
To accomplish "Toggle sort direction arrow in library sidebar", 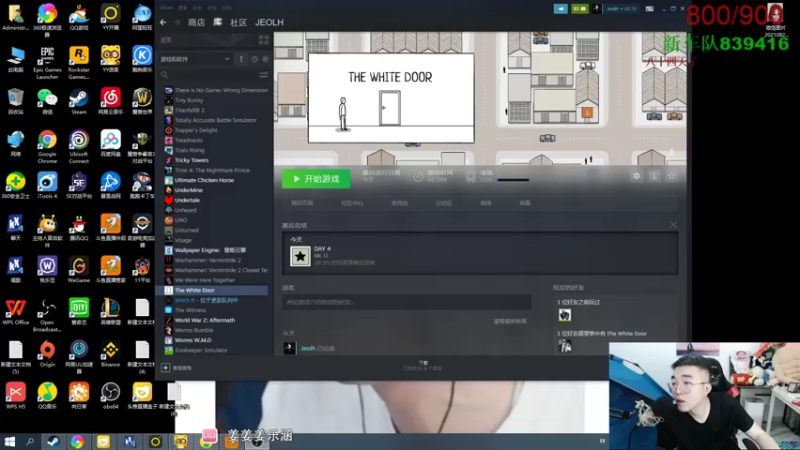I will (x=241, y=59).
